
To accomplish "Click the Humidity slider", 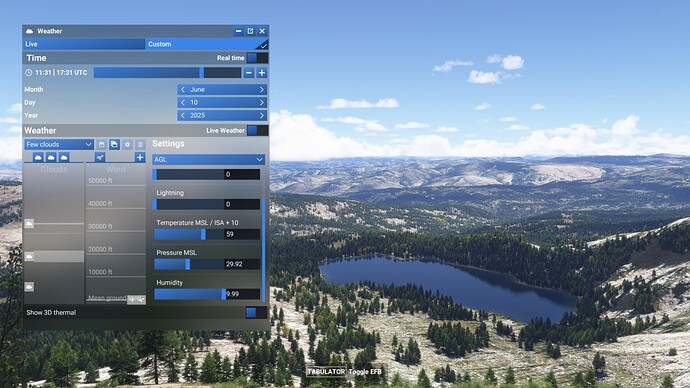I will [207, 294].
